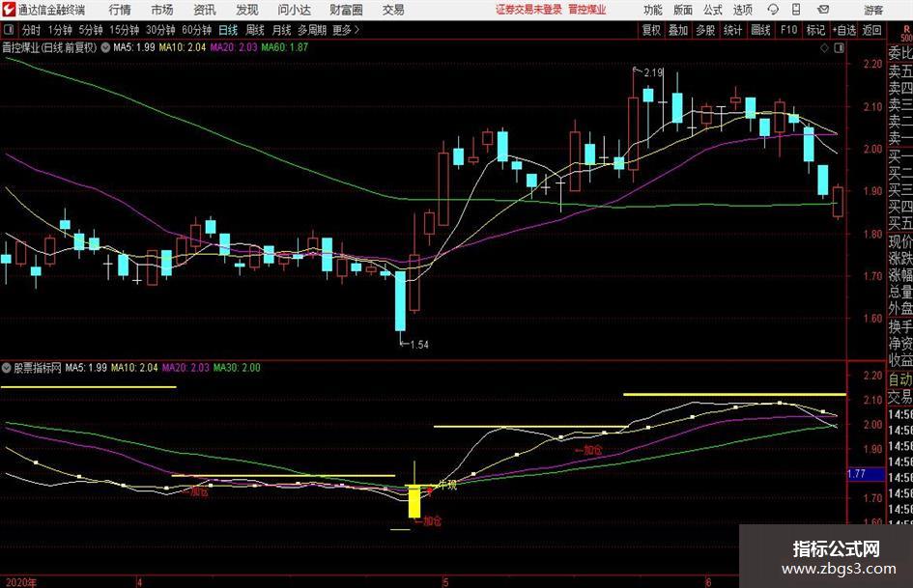Toggle the right panel icon atop main chart
The image size is (913, 588).
click(x=839, y=48)
